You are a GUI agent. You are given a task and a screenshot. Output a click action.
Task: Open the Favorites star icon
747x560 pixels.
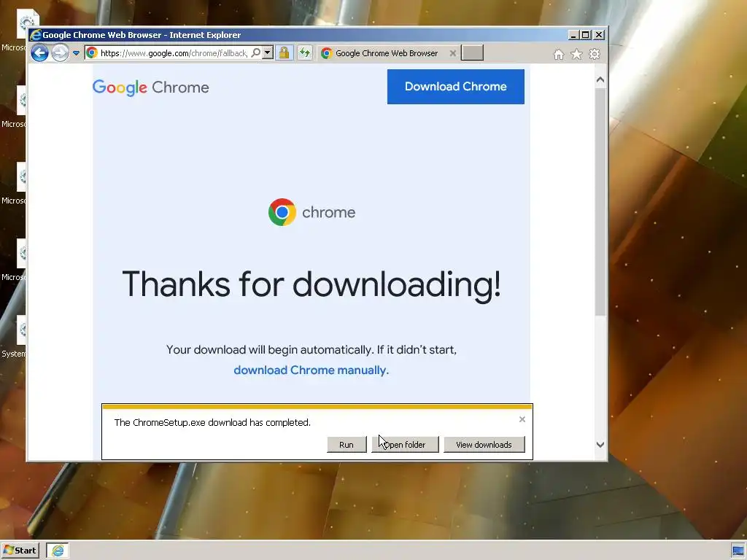576,54
